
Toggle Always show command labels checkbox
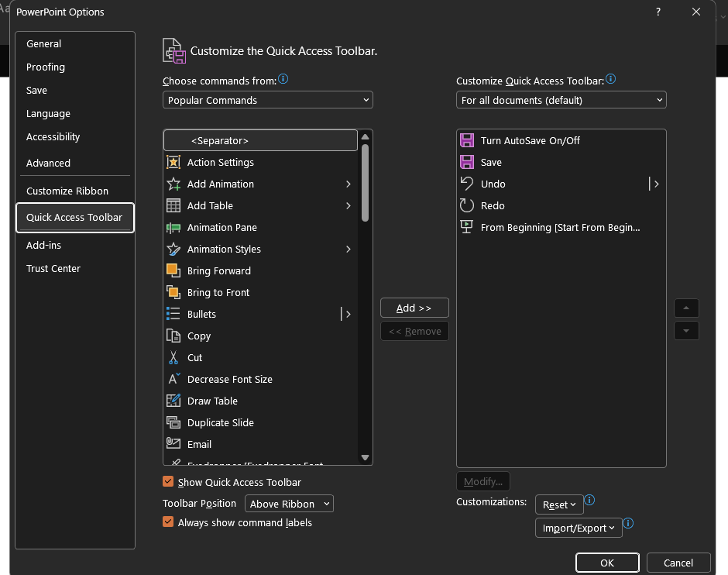168,522
